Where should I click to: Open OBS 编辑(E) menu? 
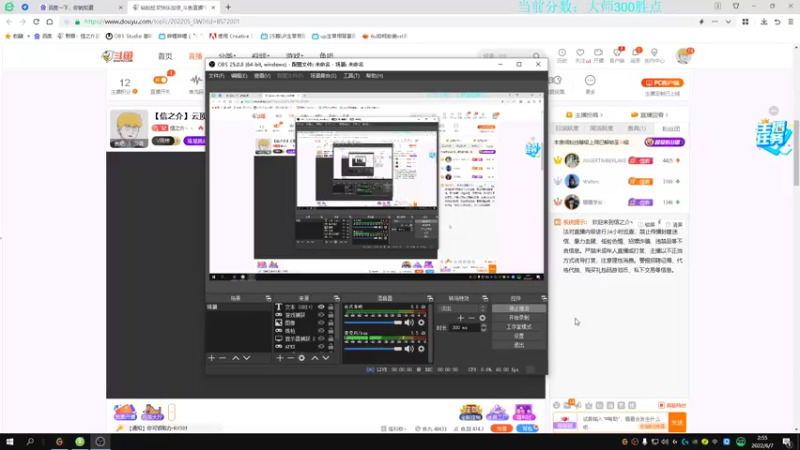pos(239,76)
